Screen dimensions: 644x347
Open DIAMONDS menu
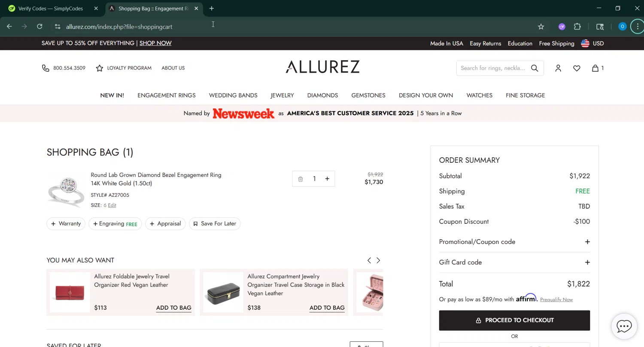tap(322, 95)
